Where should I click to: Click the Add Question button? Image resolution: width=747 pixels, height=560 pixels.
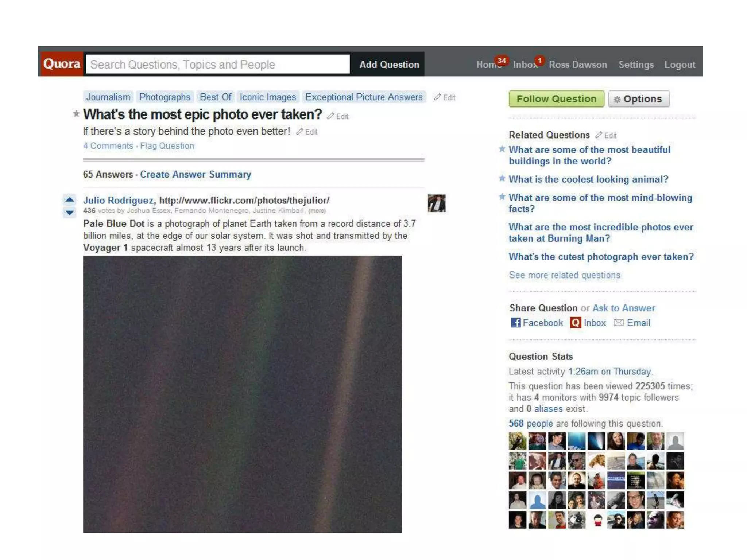point(389,65)
